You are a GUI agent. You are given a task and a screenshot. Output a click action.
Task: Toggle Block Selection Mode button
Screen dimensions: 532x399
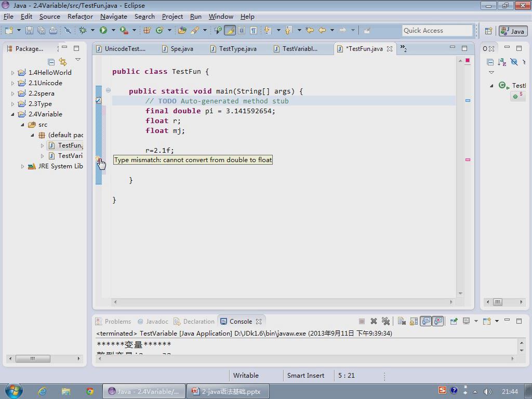pyautogui.click(x=242, y=31)
